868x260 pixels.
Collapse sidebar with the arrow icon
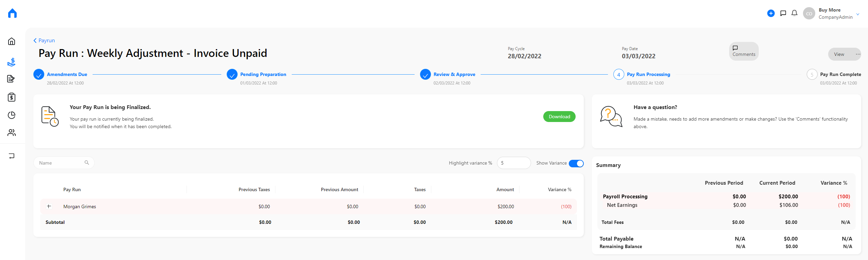12,156
